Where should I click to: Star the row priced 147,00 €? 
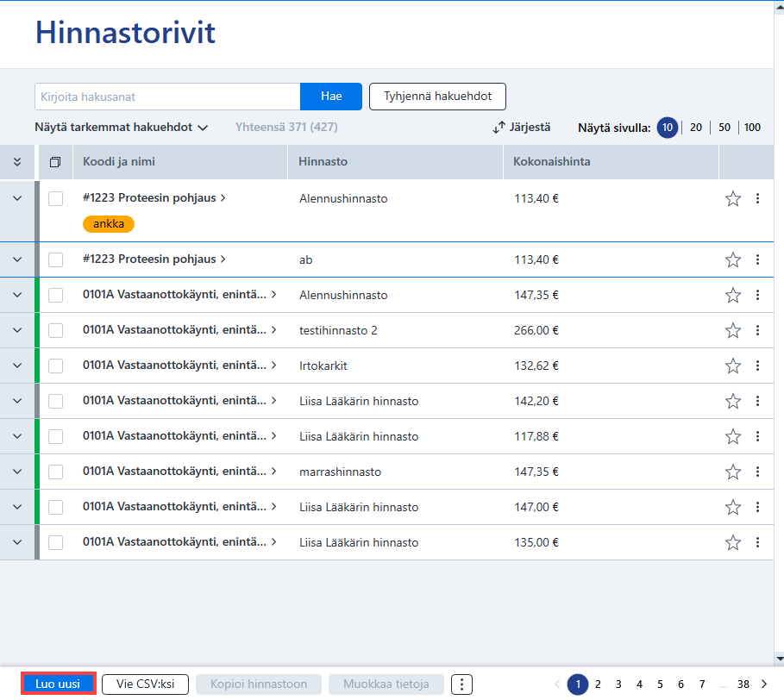[x=732, y=507]
